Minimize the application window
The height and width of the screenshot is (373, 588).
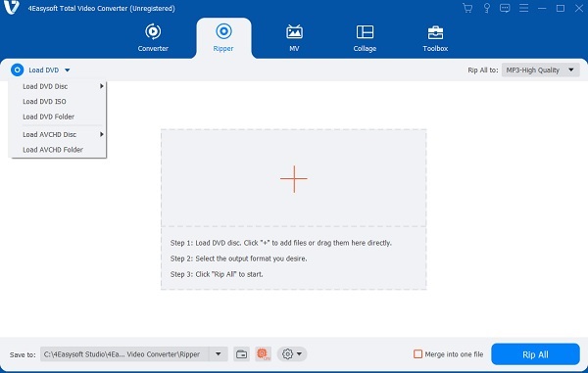pos(542,8)
